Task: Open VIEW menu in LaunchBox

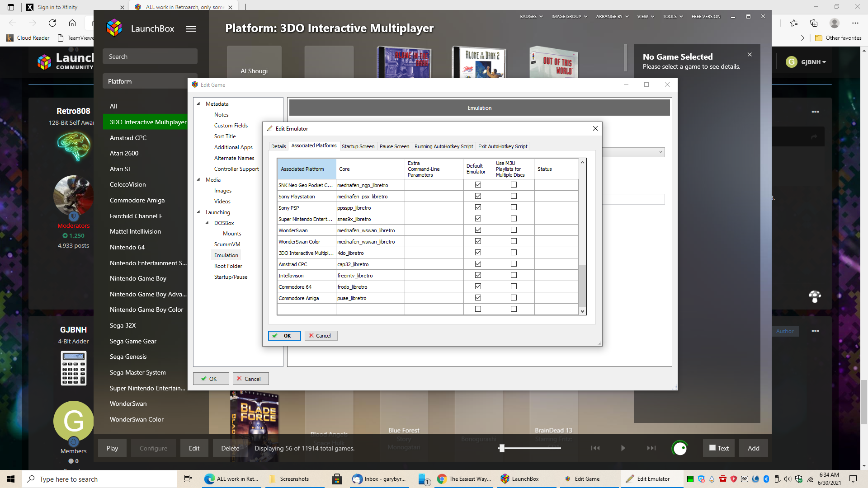Action: (x=646, y=16)
